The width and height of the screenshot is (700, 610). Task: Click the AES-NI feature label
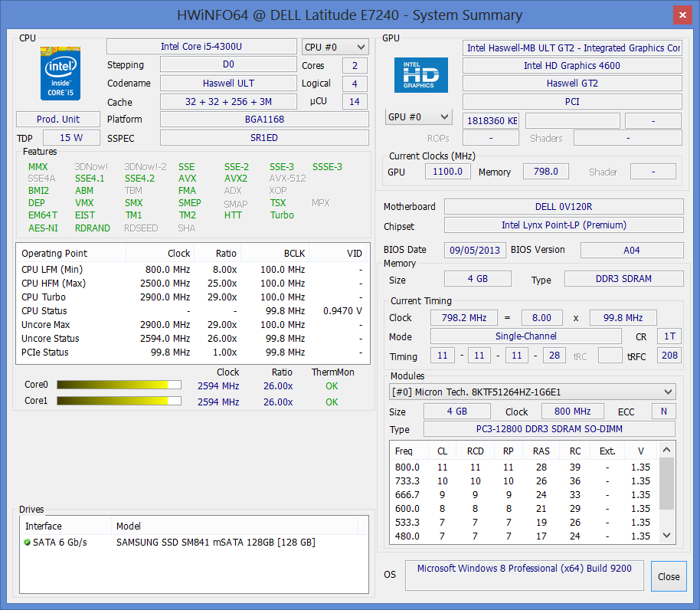(44, 228)
